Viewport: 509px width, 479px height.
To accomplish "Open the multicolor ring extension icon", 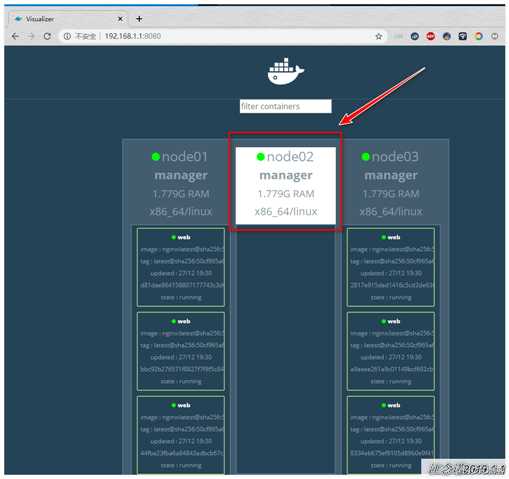I will (479, 36).
